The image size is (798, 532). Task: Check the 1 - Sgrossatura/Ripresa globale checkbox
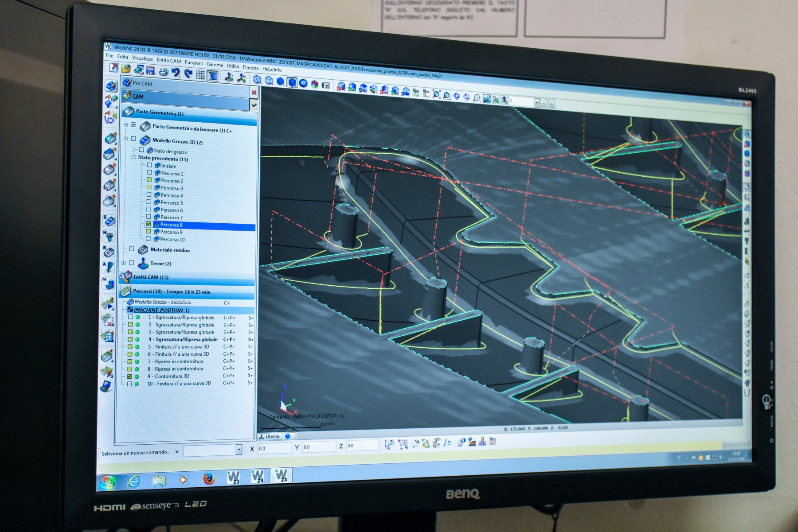(130, 317)
